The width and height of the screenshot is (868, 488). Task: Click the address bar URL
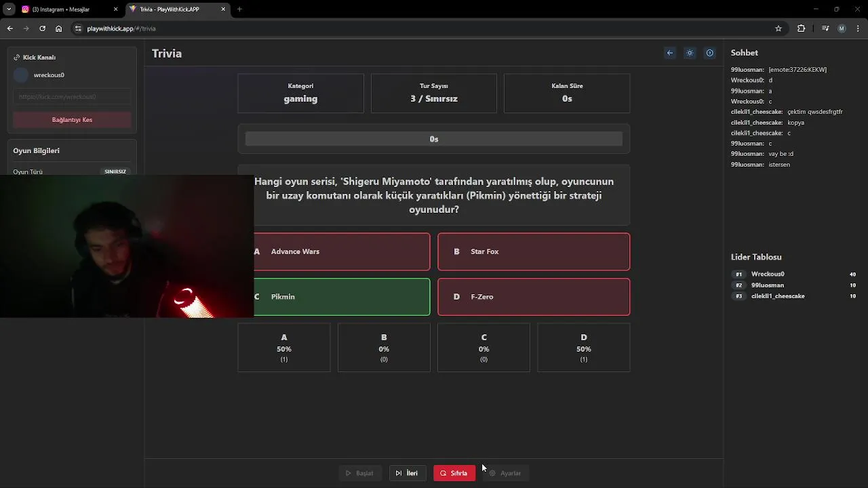[121, 28]
